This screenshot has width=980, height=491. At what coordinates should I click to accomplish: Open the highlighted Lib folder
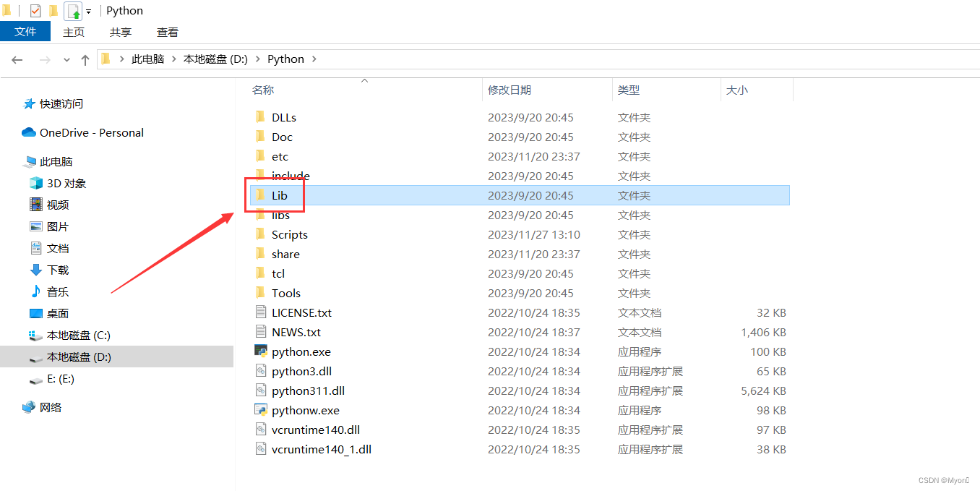pos(281,195)
